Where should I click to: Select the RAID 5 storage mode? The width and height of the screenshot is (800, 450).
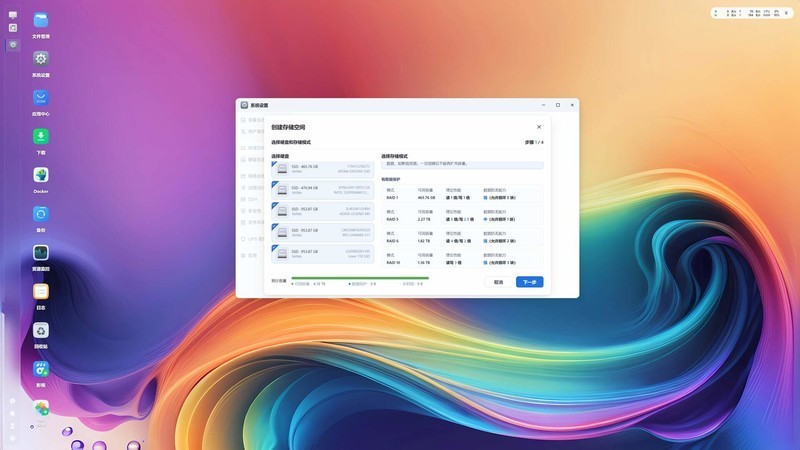pos(462,215)
